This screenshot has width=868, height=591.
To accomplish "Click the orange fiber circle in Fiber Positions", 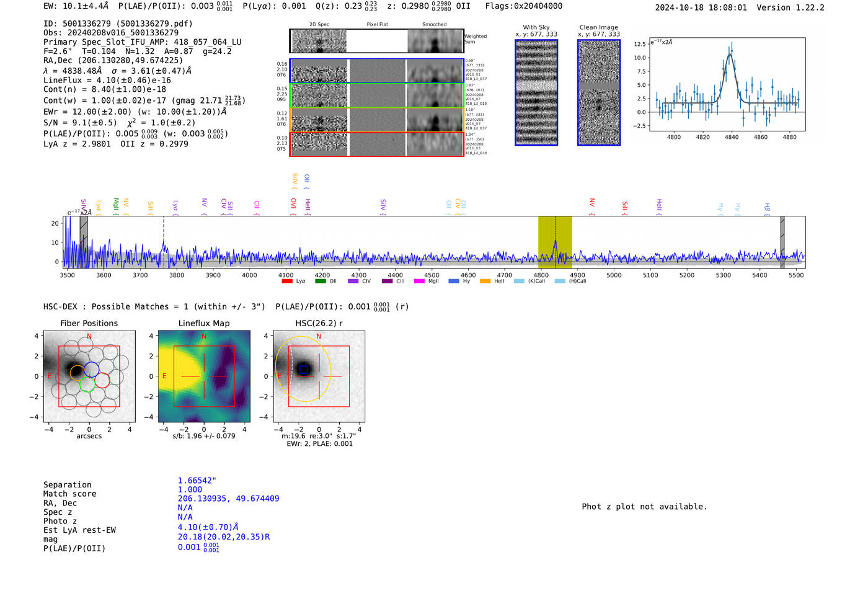I will (x=77, y=373).
